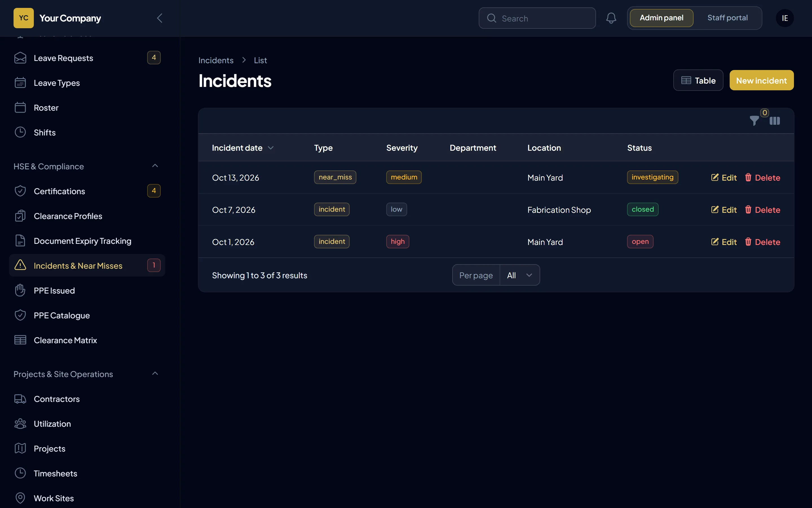Open the Roster page
This screenshot has height=508, width=812.
click(87, 108)
